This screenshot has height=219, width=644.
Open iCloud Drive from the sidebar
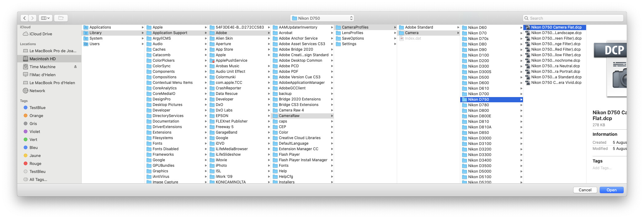click(x=41, y=34)
